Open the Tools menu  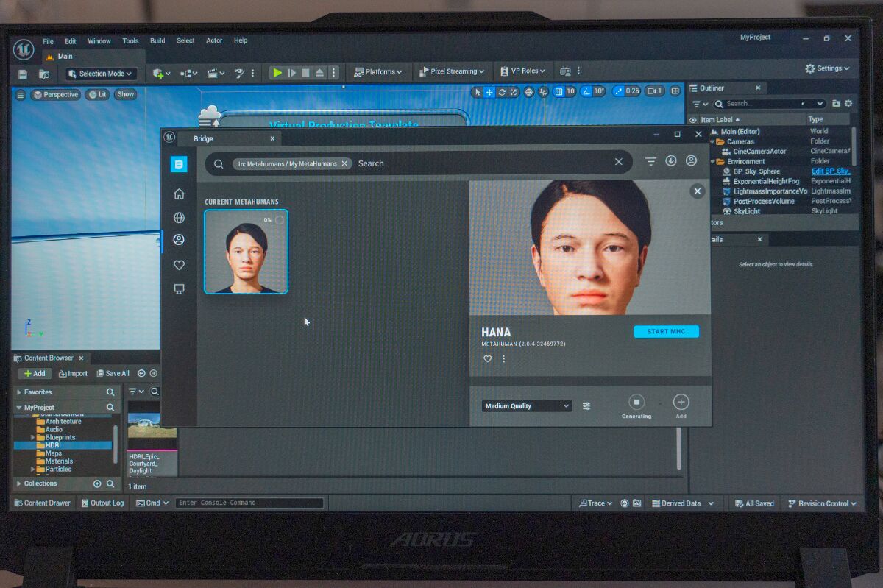130,41
